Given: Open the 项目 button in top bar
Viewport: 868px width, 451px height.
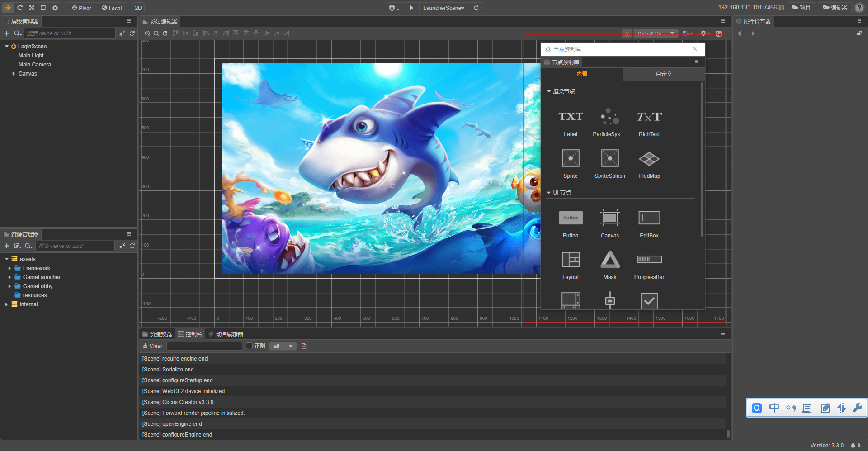Looking at the screenshot, I should point(801,8).
